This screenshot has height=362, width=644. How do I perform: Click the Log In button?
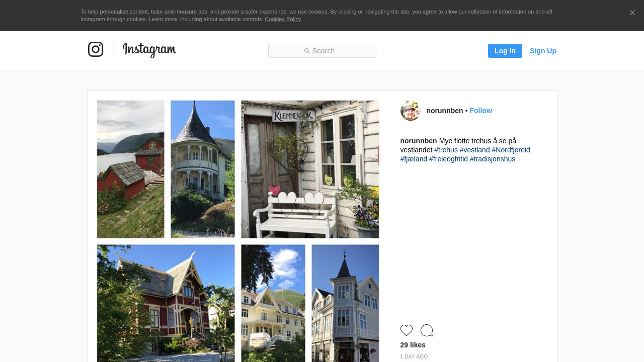coord(505,51)
